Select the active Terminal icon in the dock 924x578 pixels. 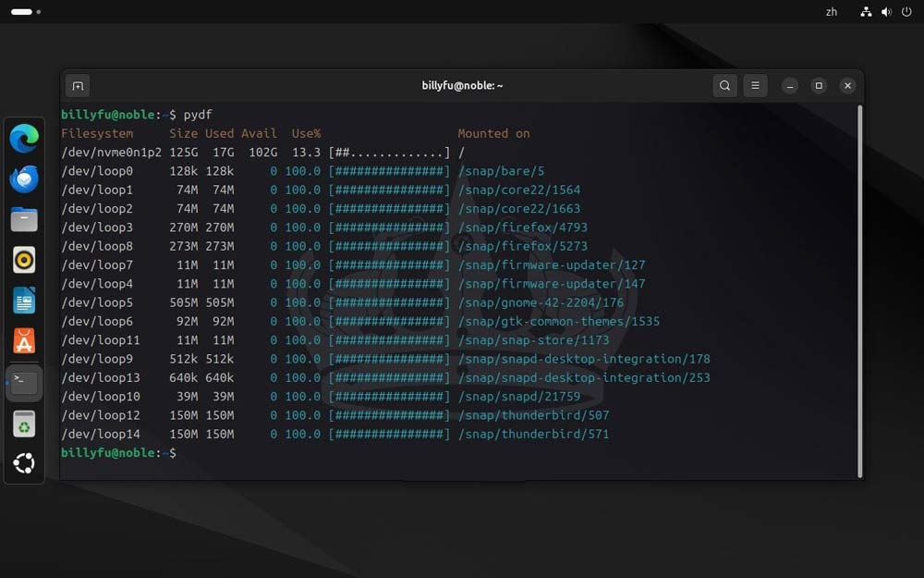click(x=23, y=382)
